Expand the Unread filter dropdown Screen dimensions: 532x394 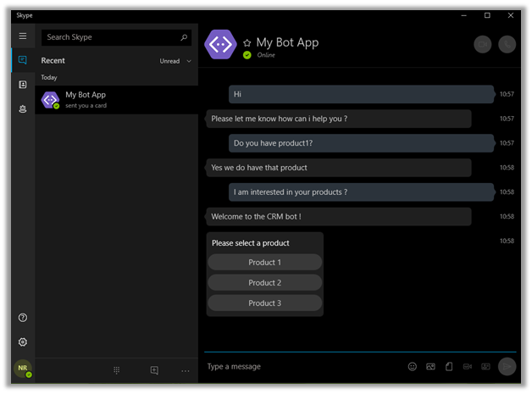pyautogui.click(x=175, y=61)
